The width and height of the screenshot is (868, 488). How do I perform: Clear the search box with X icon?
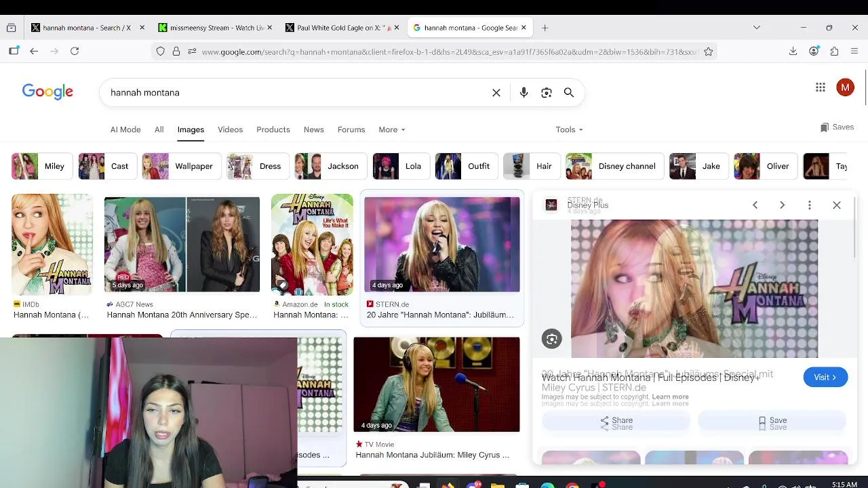click(x=496, y=93)
